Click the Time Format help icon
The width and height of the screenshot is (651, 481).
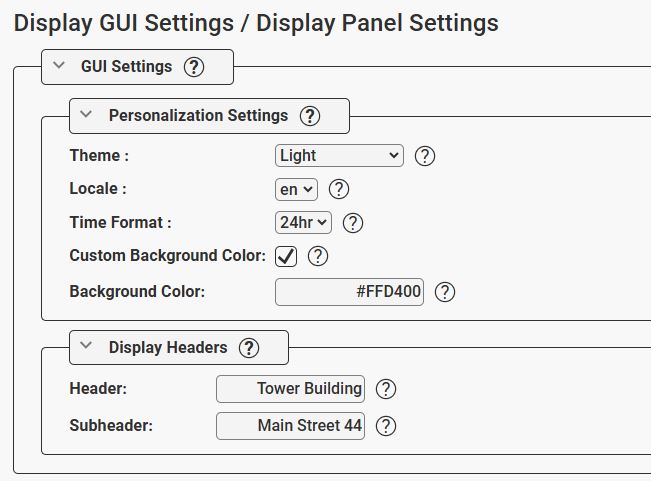click(x=353, y=223)
